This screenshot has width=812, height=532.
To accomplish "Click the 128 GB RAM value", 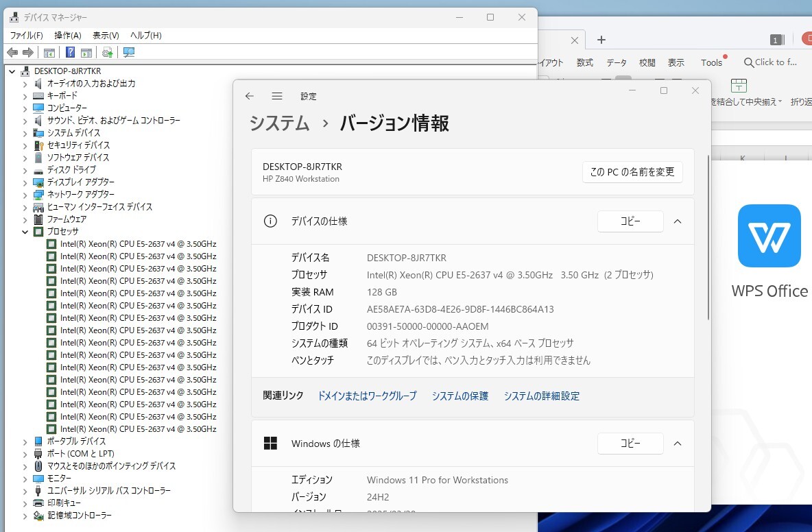I will pos(382,292).
